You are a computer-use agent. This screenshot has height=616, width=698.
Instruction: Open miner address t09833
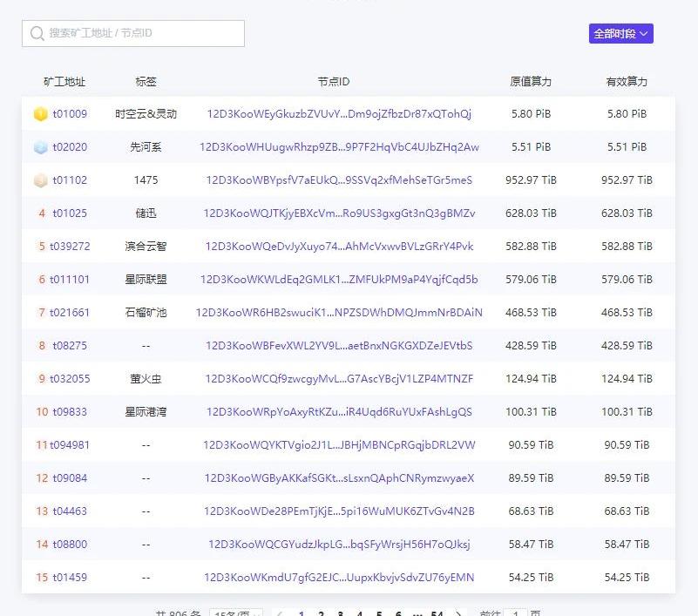pyautogui.click(x=70, y=412)
